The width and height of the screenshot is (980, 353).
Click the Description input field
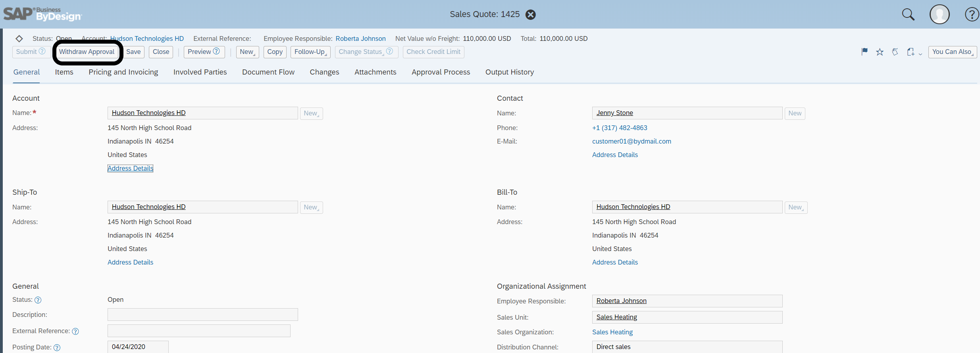[x=203, y=315]
